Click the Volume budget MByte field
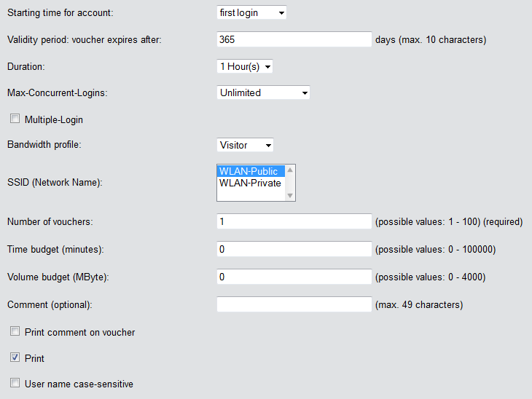The image size is (532, 399). click(x=294, y=277)
